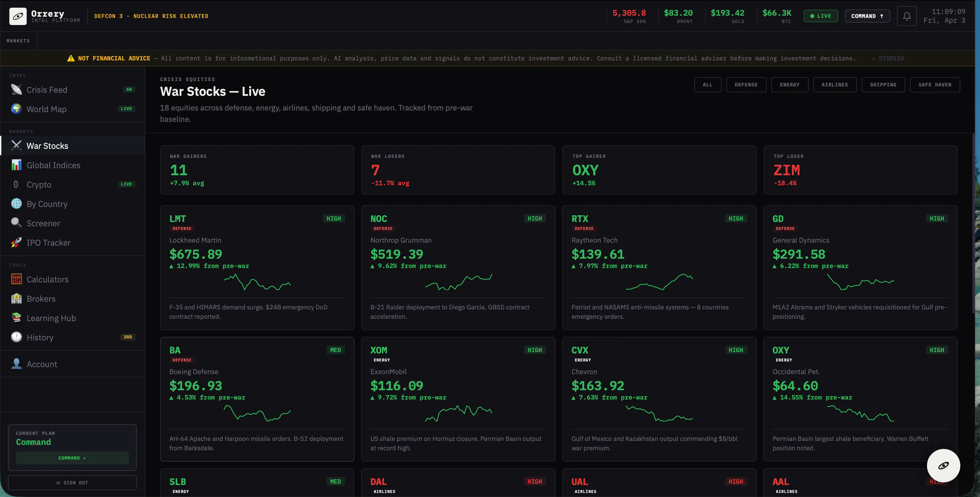Screen dimensions: 980x497
Task: Click the Crypto bitcoin icon
Action: 16,184
